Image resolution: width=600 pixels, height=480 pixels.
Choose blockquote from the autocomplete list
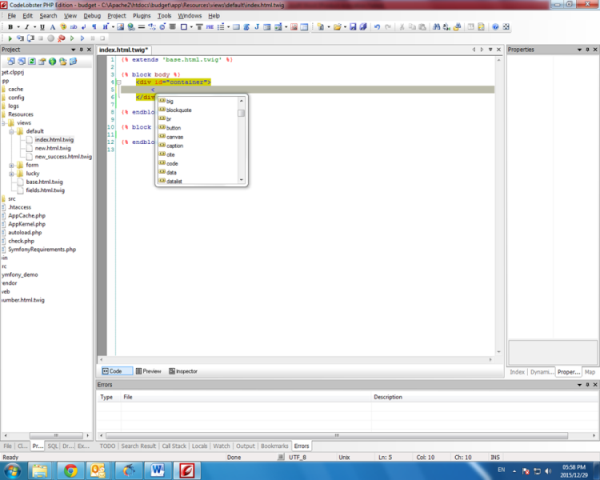[181, 111]
